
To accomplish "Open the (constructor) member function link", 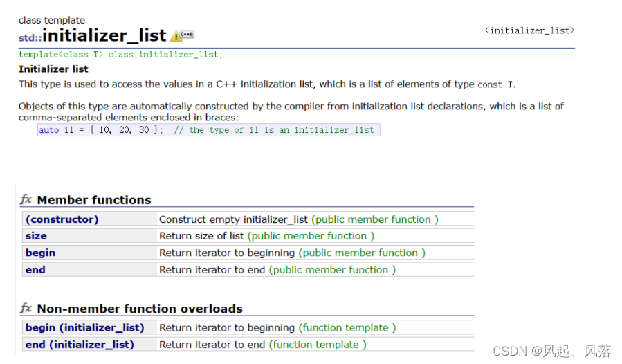I will (62, 219).
